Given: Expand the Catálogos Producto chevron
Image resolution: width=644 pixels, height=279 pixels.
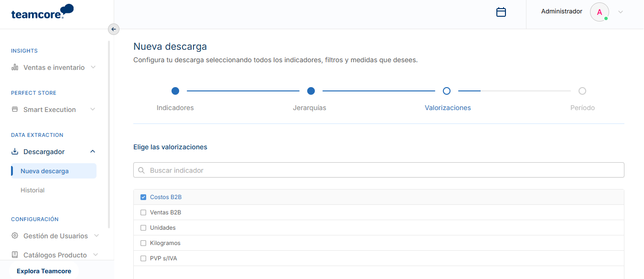Looking at the screenshot, I should (96, 255).
